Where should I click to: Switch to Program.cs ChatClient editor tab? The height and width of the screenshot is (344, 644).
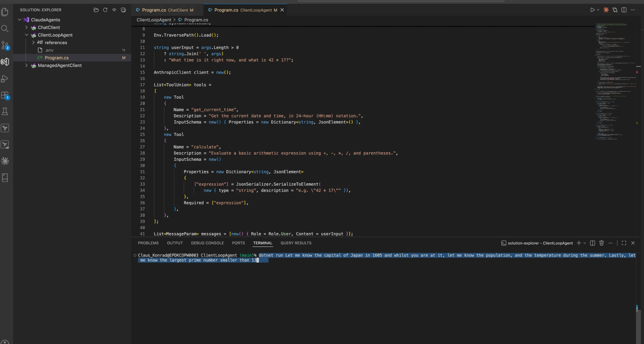tap(167, 10)
